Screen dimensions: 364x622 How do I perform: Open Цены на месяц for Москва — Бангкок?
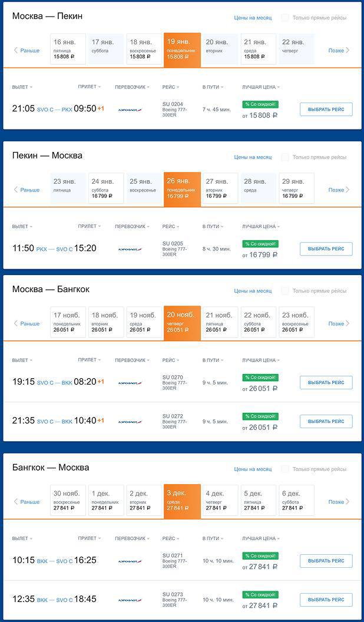tap(253, 291)
